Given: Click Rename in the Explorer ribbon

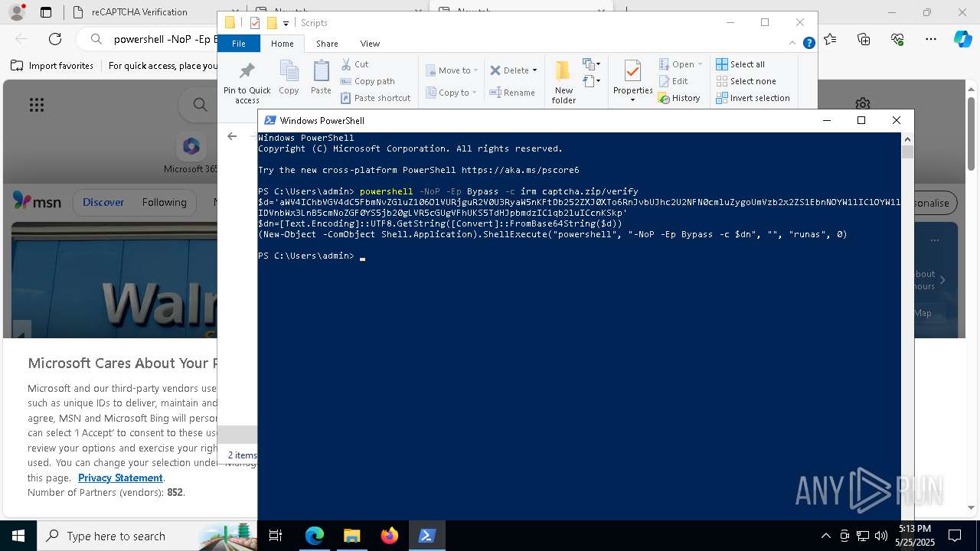Looking at the screenshot, I should click(512, 93).
